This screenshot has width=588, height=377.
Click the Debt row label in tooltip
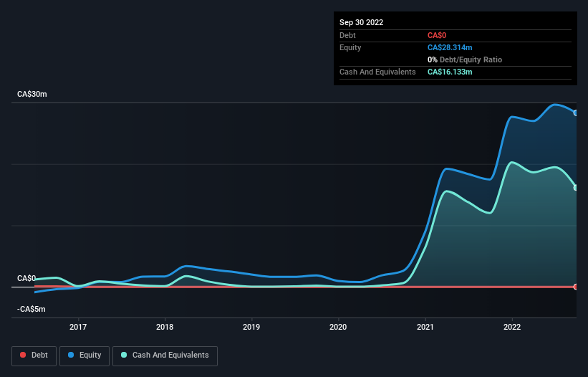347,35
